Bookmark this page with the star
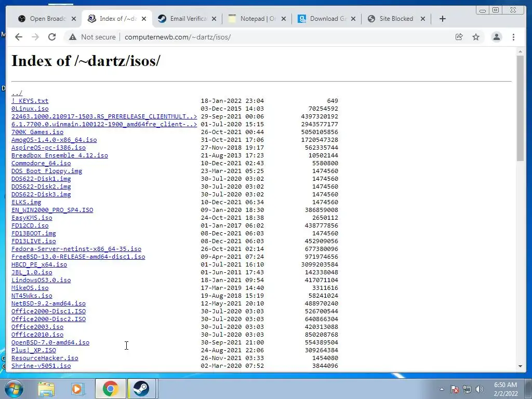The height and width of the screenshot is (399, 532). tap(476, 37)
